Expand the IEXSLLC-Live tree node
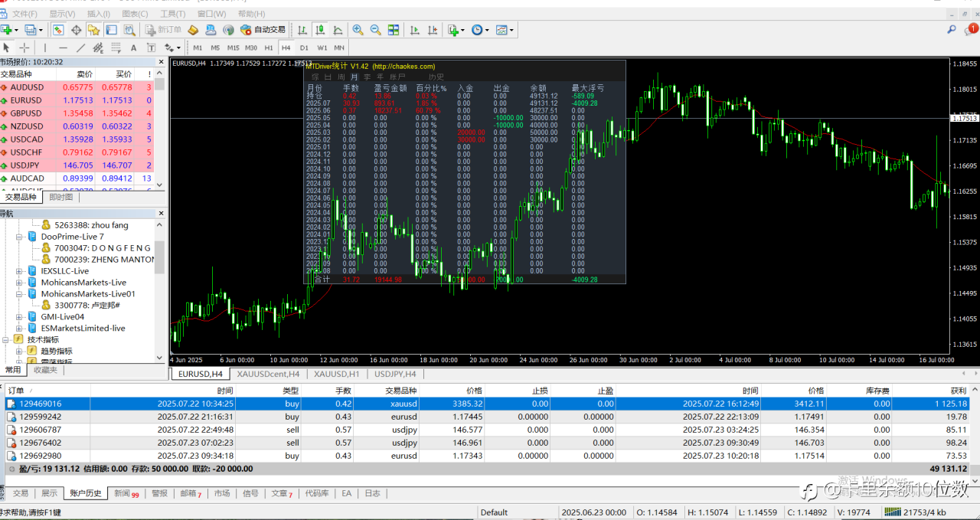Viewport: 980px width, 520px height. point(19,271)
